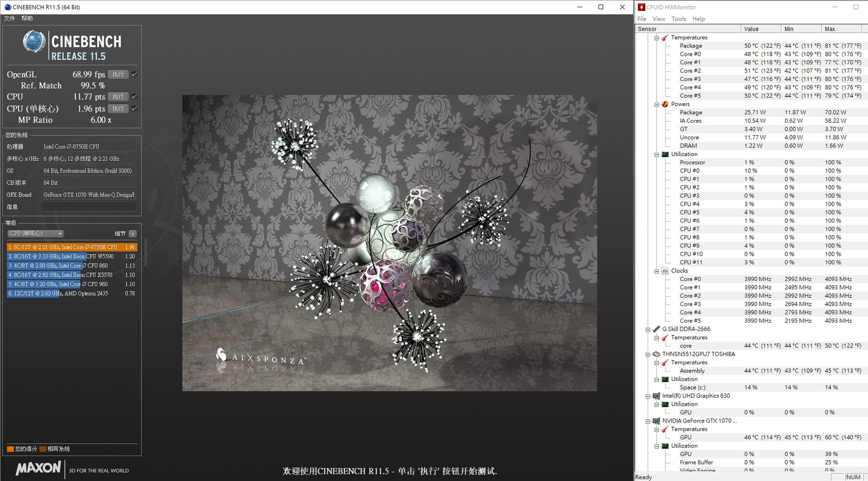Click the Clocks waveform icon
This screenshot has height=481, width=868.
(x=665, y=271)
